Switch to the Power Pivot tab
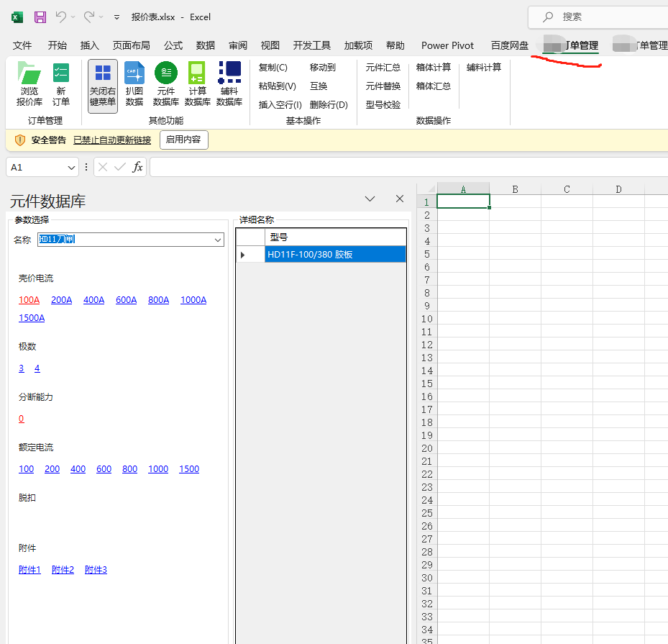 [x=447, y=45]
